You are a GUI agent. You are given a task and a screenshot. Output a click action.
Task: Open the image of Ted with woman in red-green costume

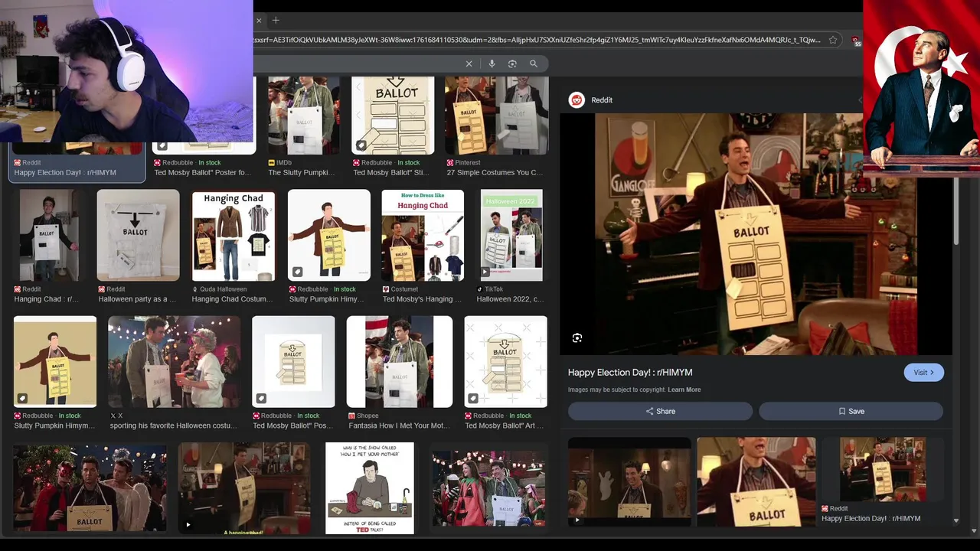[x=488, y=488]
